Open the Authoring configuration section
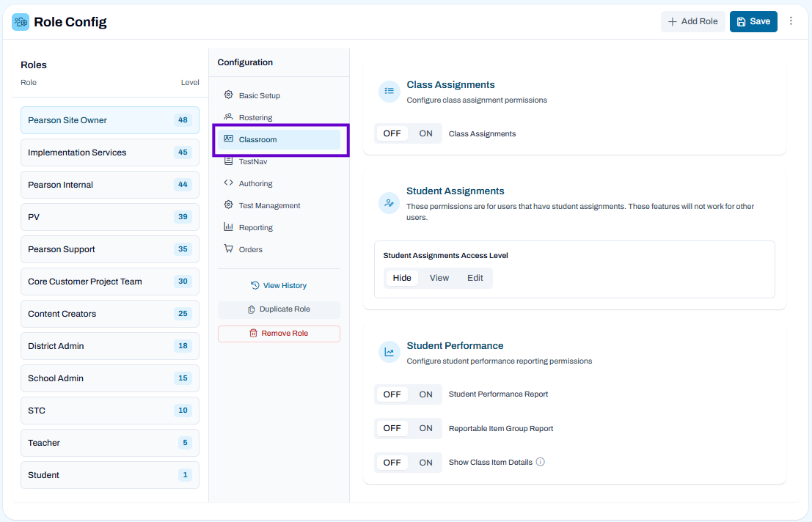812x522 pixels. [279, 183]
